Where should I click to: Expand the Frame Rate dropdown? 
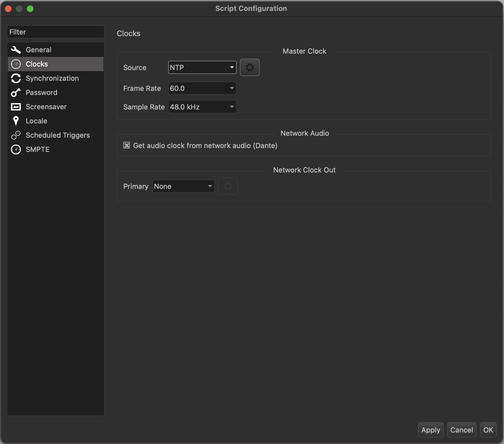pyautogui.click(x=202, y=88)
